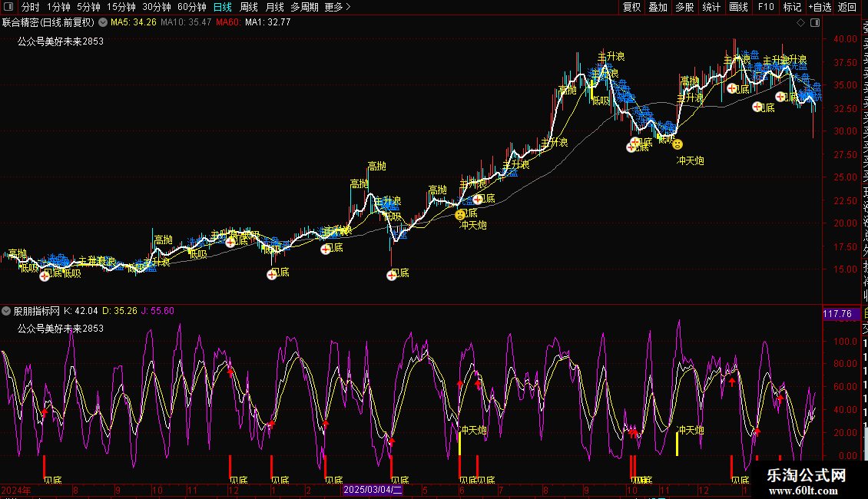The height and width of the screenshot is (499, 868).
Task: Switch to the 60分钟 period tab
Action: pyautogui.click(x=192, y=7)
